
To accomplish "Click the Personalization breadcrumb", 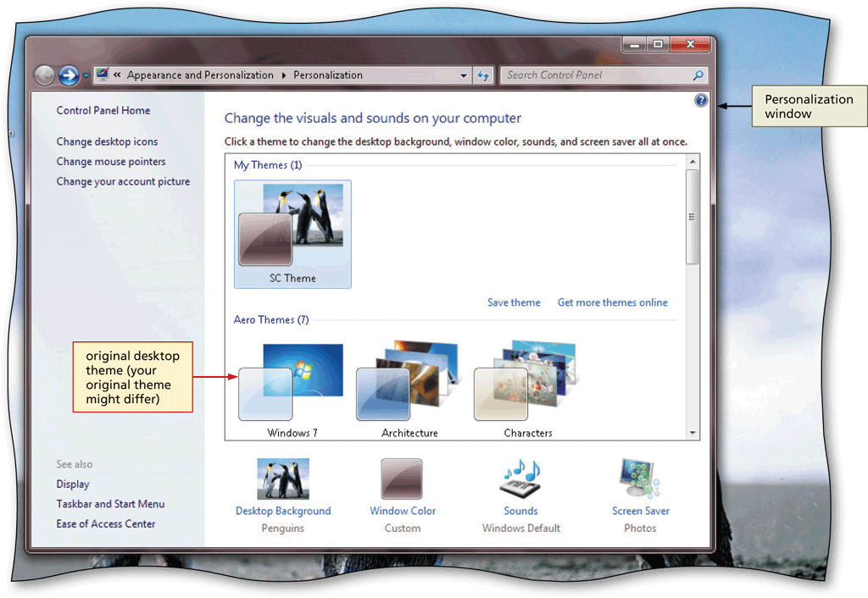I will tap(328, 75).
